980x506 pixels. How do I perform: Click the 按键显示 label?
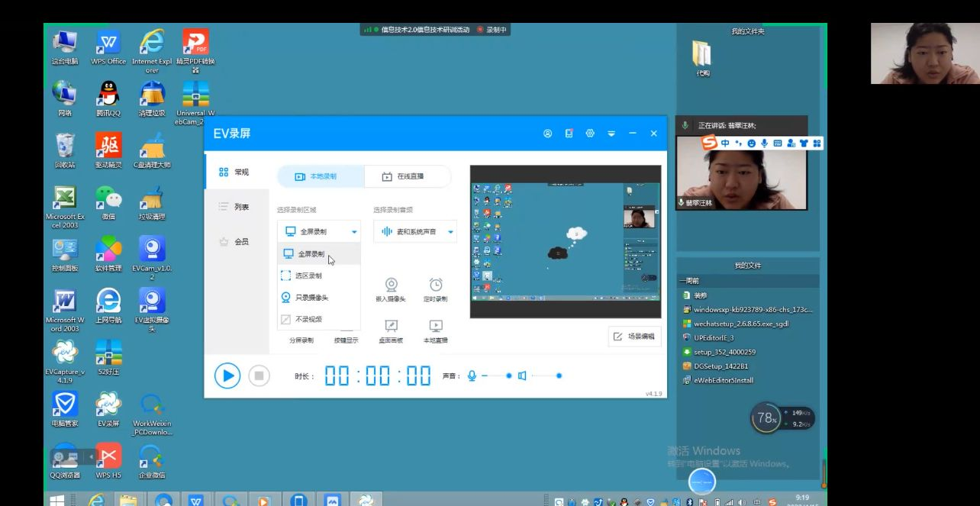click(x=346, y=340)
